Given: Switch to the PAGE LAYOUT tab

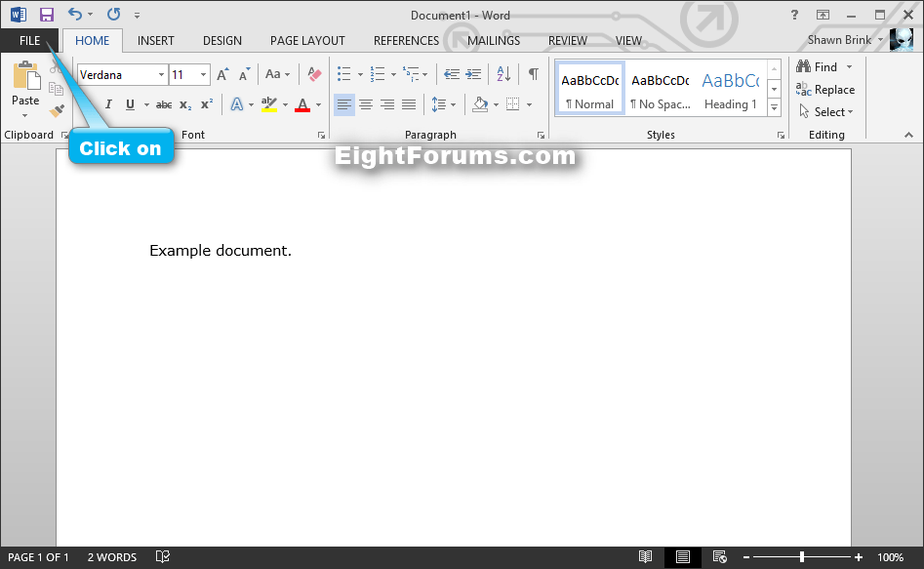Looking at the screenshot, I should click(x=307, y=40).
